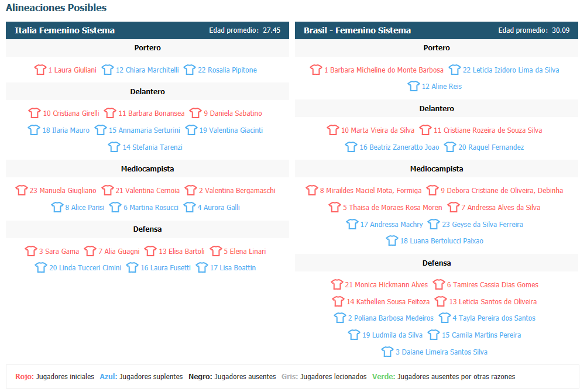This screenshot has height=392, width=587.
Task: Click the blue jersey icon beside Beatriz Zaneratto Joao
Action: coord(351,147)
